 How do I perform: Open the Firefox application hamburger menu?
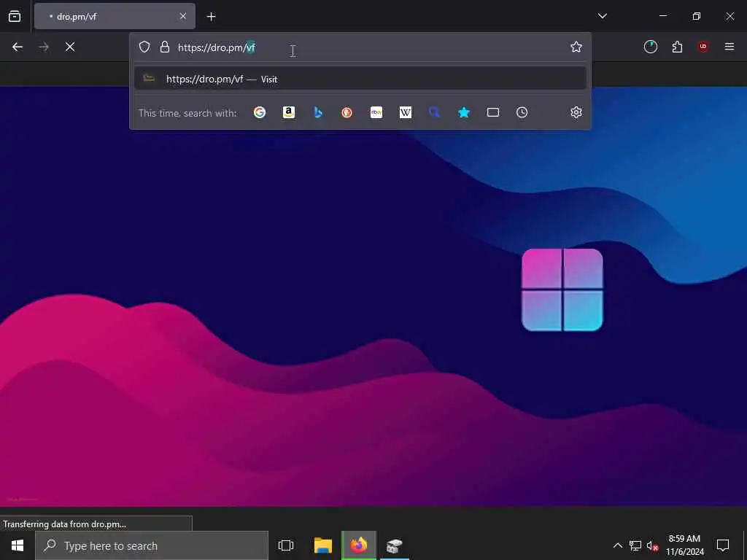pyautogui.click(x=729, y=47)
